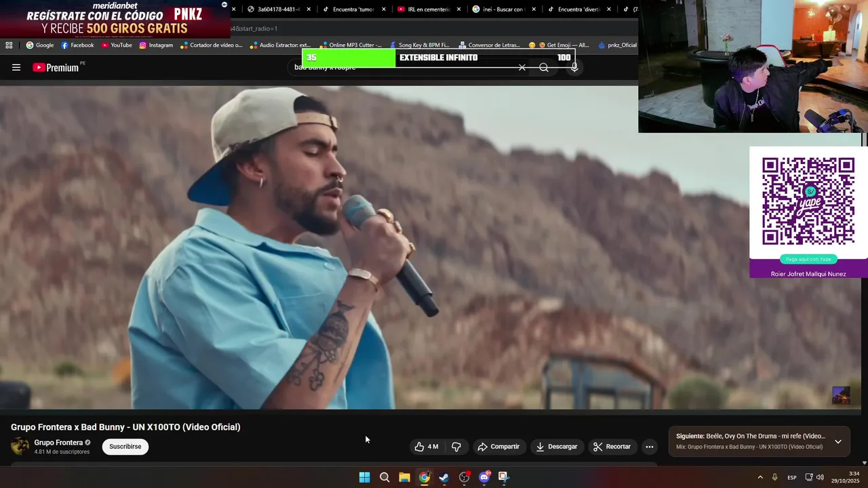This screenshot has height=488, width=868.
Task: Open the Instagram bookmark
Action: coord(156,45)
